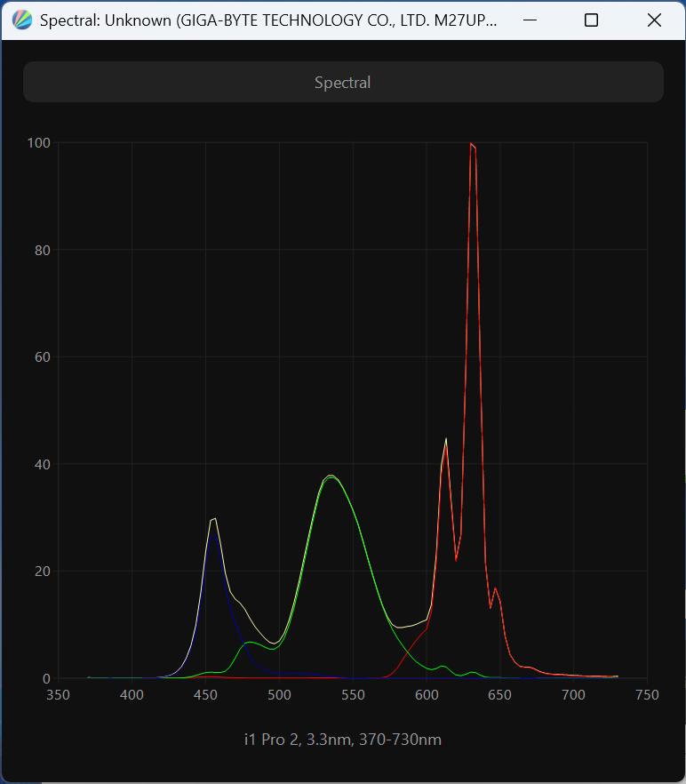Minimize the Spectral window
This screenshot has width=686, height=784.
click(531, 20)
